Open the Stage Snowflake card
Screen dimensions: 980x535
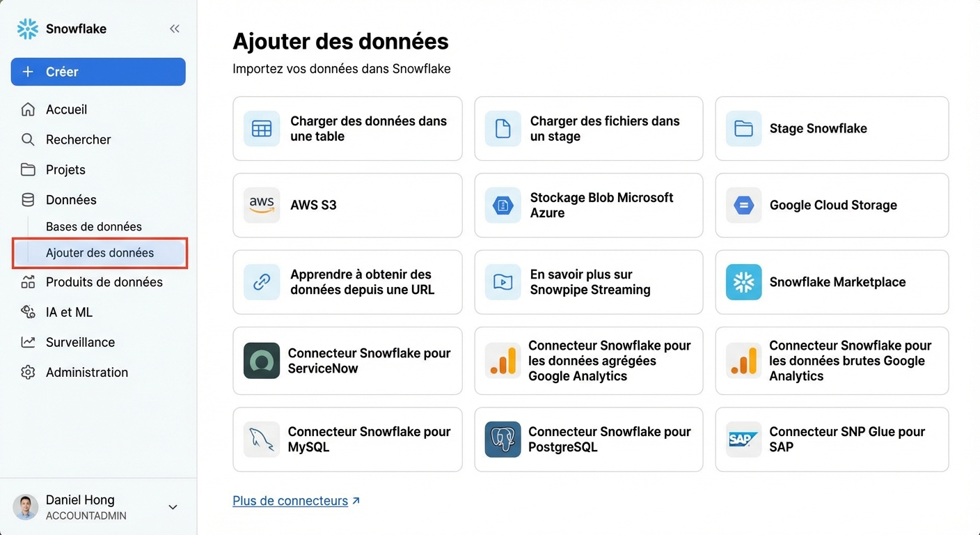[x=832, y=129]
